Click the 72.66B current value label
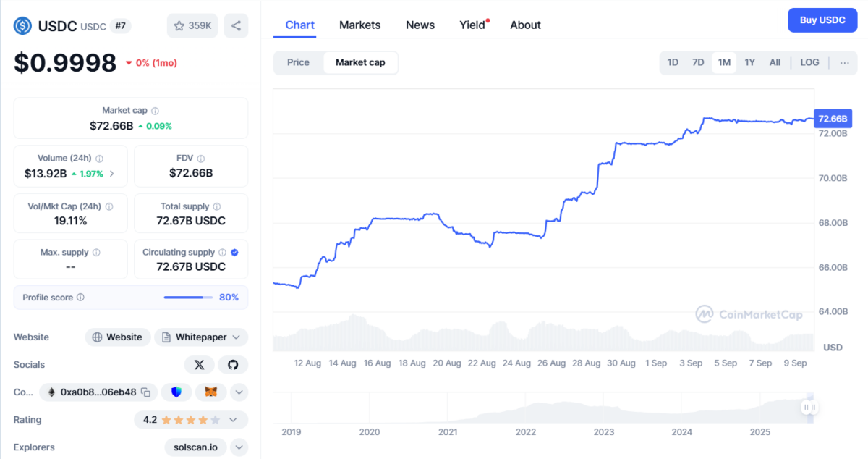 click(833, 118)
